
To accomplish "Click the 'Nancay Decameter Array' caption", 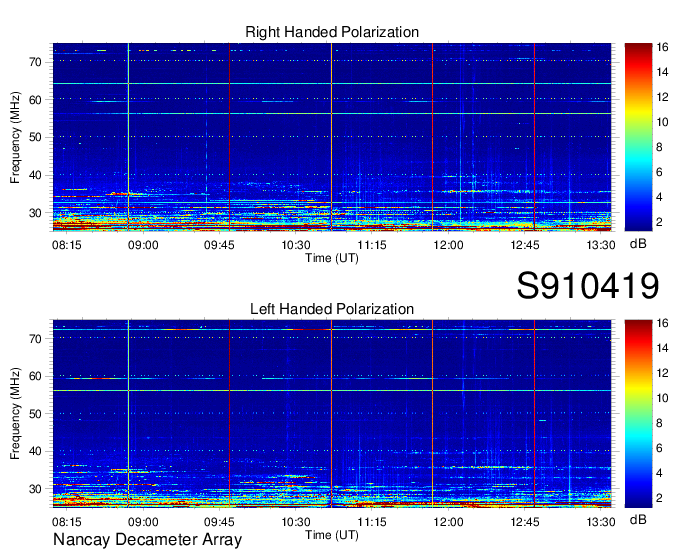I will click(147, 539).
